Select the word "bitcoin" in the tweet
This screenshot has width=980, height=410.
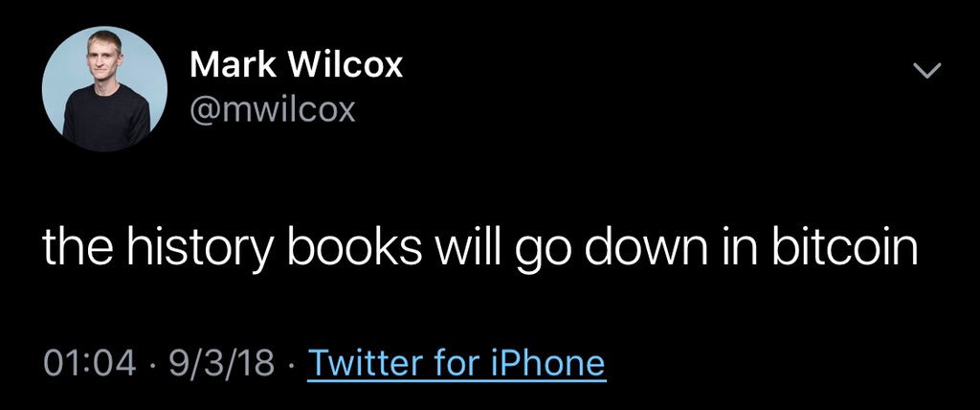coord(844,247)
